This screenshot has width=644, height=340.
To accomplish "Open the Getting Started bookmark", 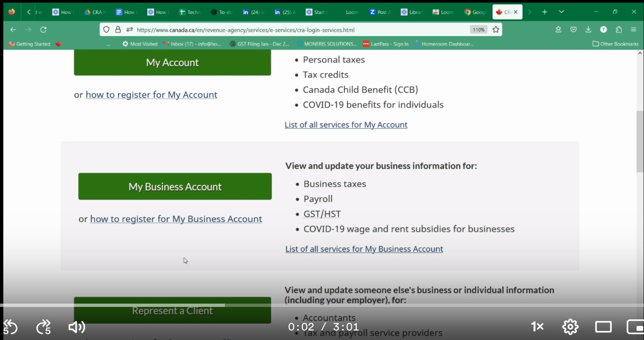I will (x=29, y=44).
